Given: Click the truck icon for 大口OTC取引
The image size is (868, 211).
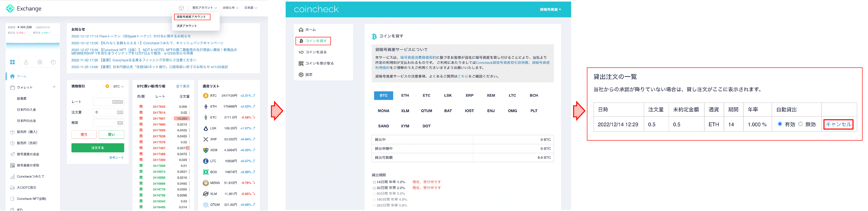Looking at the screenshot, I should click(13, 187).
